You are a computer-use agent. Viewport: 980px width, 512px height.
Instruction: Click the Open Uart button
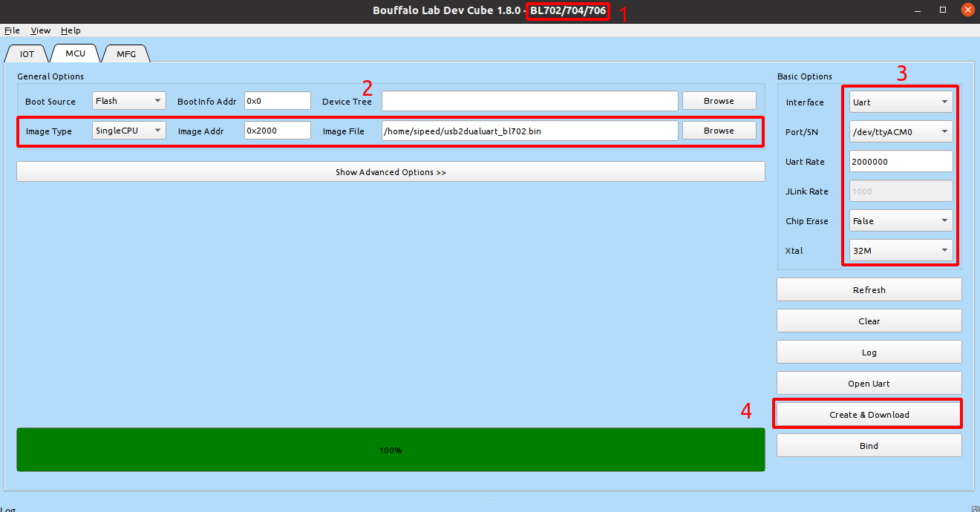pos(869,384)
